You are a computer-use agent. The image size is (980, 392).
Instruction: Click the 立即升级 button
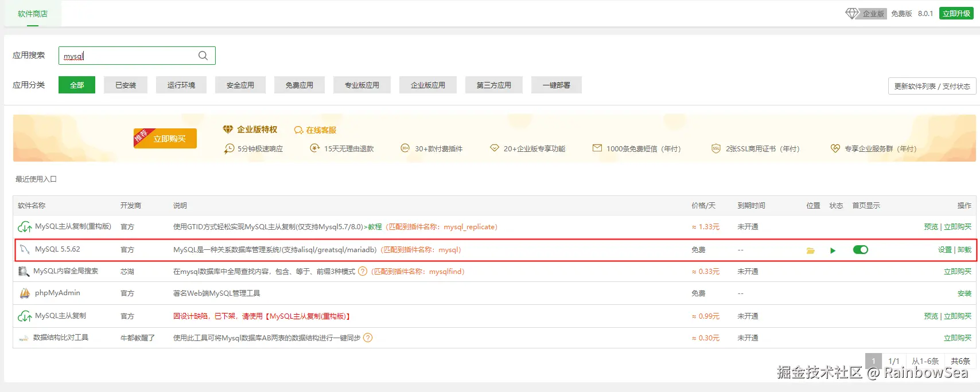point(956,13)
